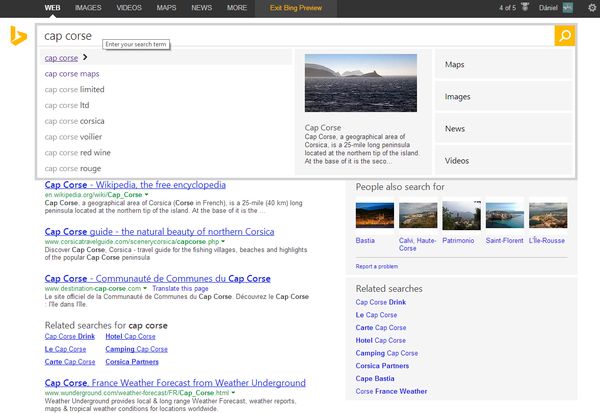Click the L'Île-Rousse thumbnail image
The image size is (600, 413).
(548, 215)
